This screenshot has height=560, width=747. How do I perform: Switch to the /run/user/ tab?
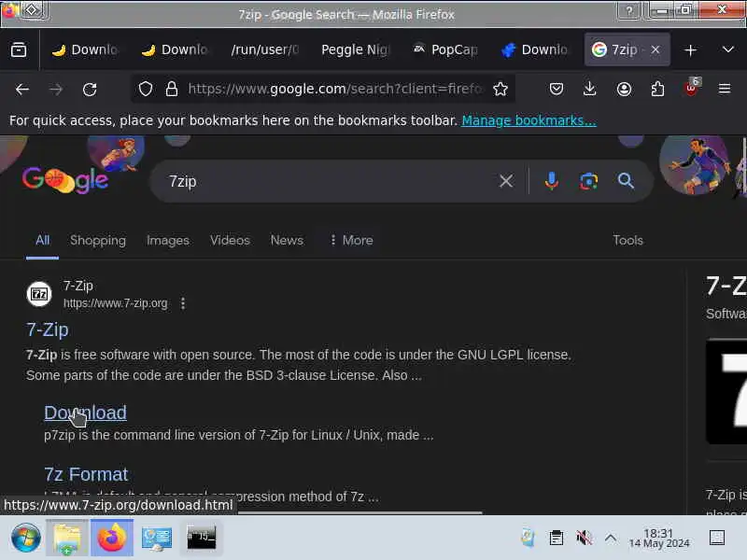(265, 49)
